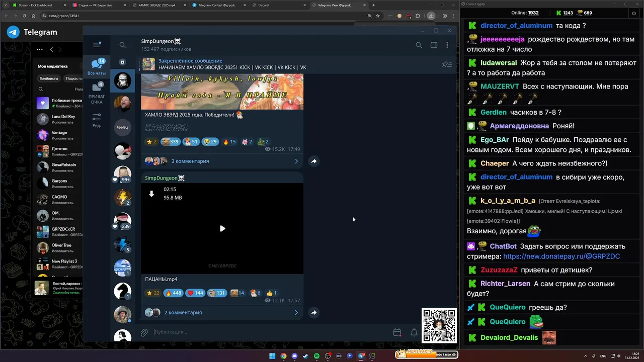The width and height of the screenshot is (644, 362).
Task: Toggle the 51 reaction on first post
Action: pos(191,142)
